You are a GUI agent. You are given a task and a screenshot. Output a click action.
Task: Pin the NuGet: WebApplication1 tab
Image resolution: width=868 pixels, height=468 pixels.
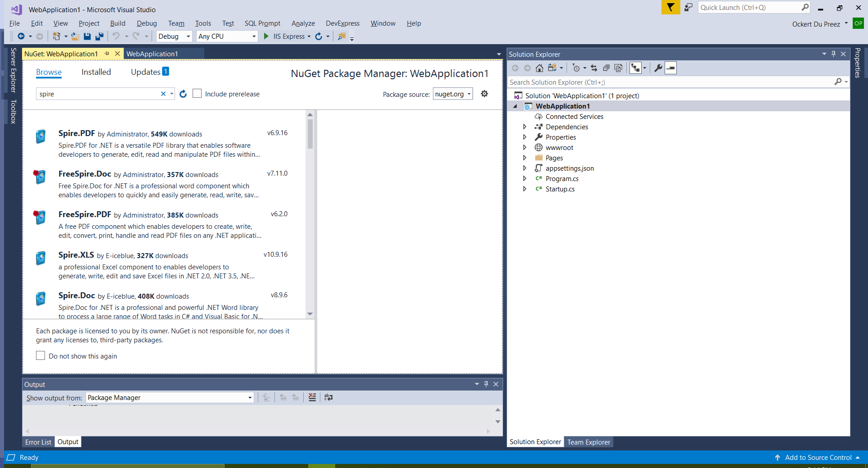(x=107, y=54)
